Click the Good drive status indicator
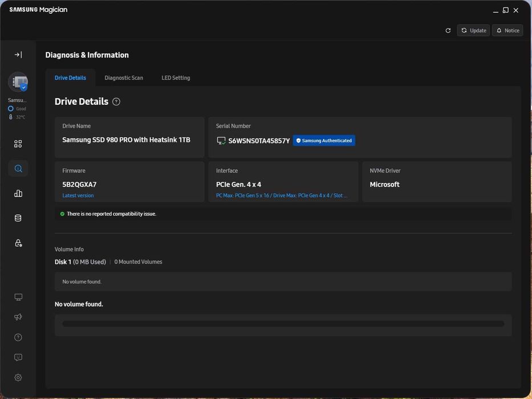532x399 pixels. [17, 108]
